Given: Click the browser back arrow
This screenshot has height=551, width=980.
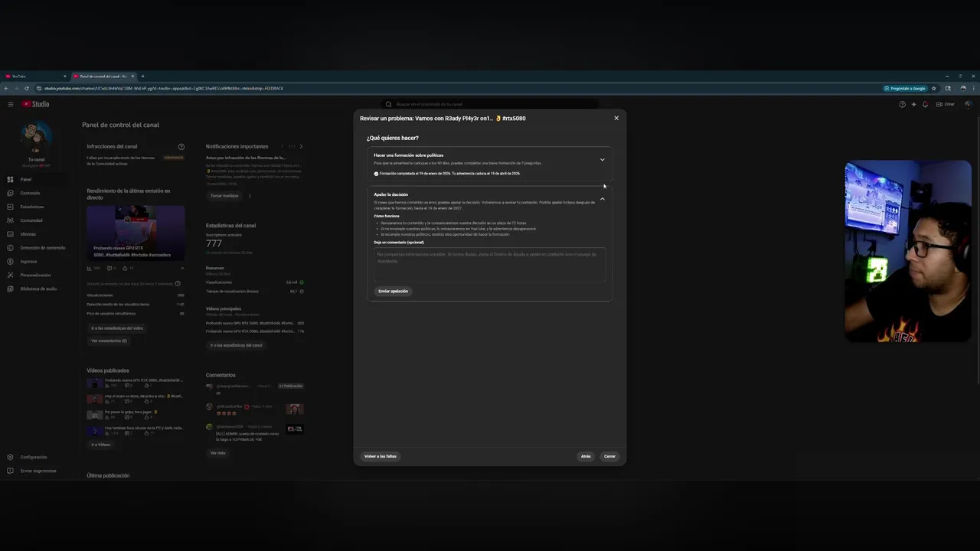Looking at the screenshot, I should 6,88.
